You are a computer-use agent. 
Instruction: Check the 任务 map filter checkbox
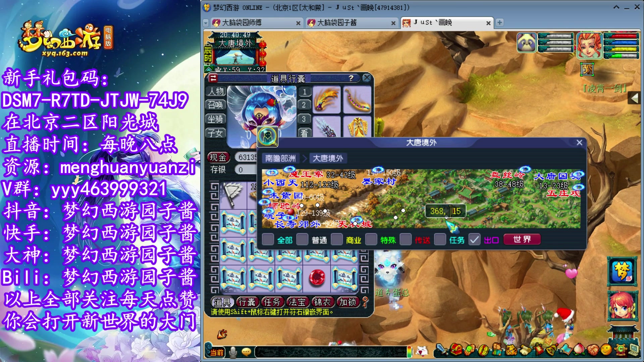tap(440, 240)
